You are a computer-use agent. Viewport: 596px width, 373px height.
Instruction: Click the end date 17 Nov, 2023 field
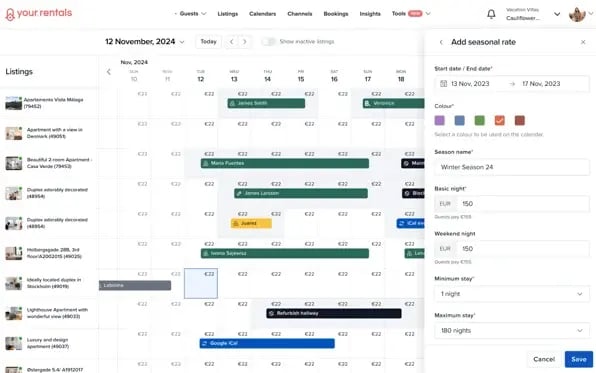(541, 84)
